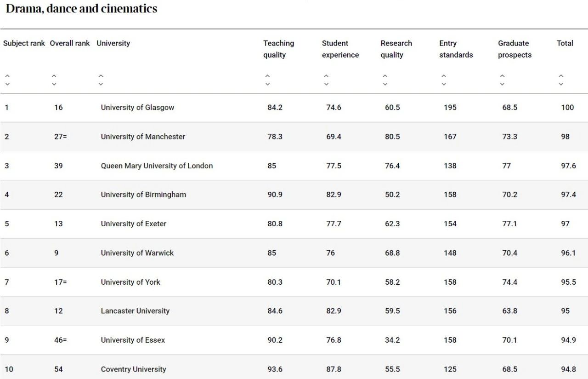Click Manchester's graduate prospects 73.3
The width and height of the screenshot is (588, 379).
pos(509,137)
